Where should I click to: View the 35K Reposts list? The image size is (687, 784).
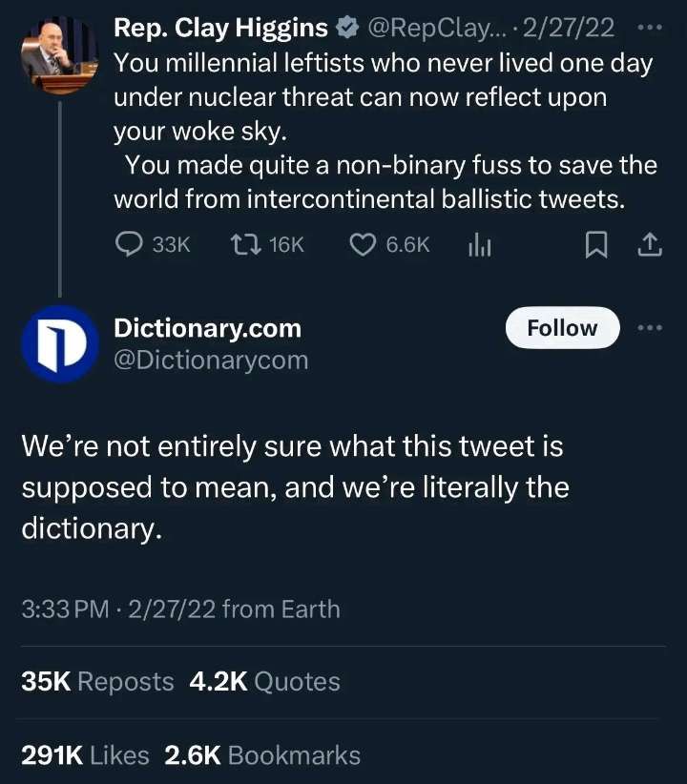click(97, 682)
